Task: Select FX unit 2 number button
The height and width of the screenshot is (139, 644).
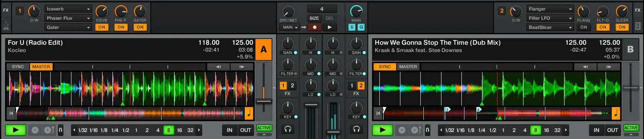Action: 501,11
